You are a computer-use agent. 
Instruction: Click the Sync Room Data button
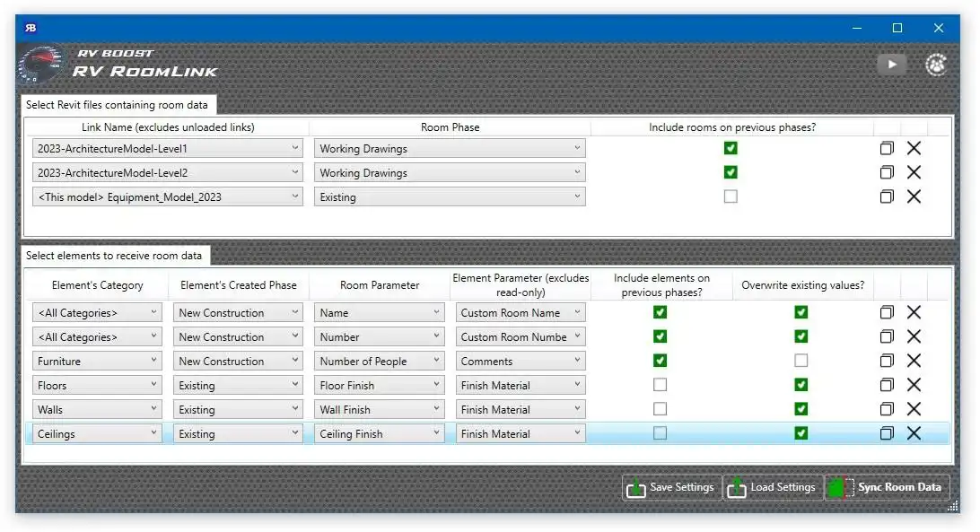(x=887, y=488)
